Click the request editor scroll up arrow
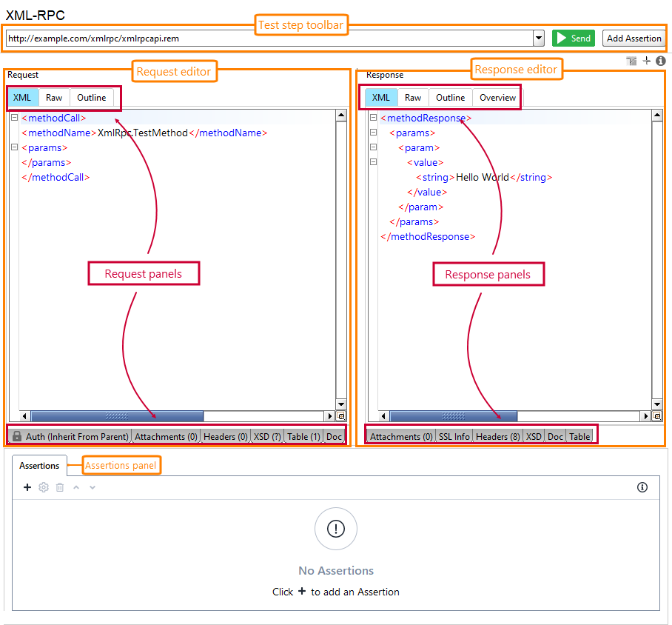Image resolution: width=672 pixels, height=625 pixels. [341, 115]
